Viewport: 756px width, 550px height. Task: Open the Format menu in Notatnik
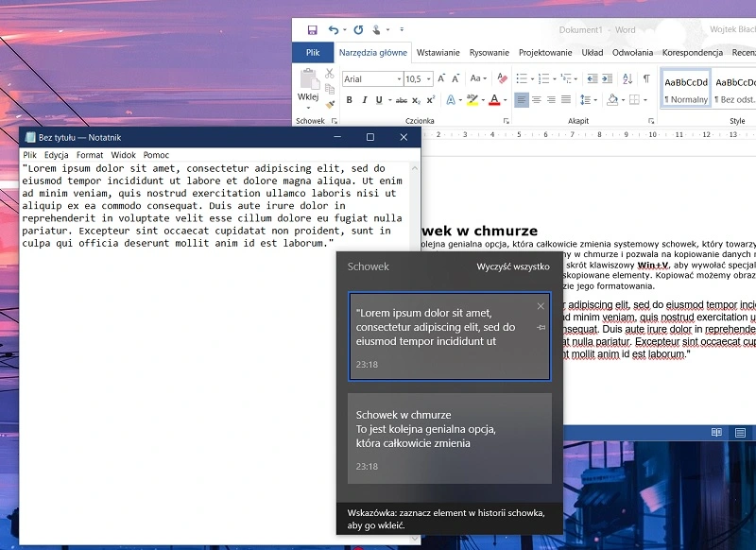point(90,155)
